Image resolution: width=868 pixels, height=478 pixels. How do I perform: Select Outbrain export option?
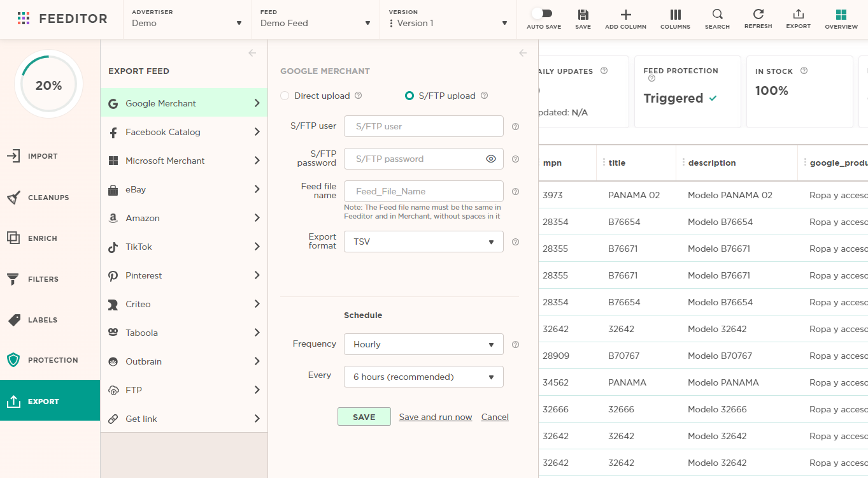pos(184,361)
